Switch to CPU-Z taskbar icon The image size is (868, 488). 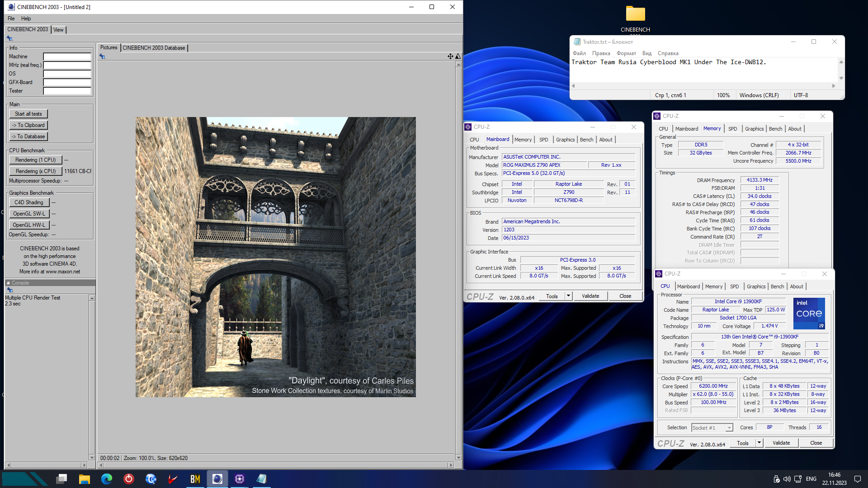pyautogui.click(x=239, y=479)
